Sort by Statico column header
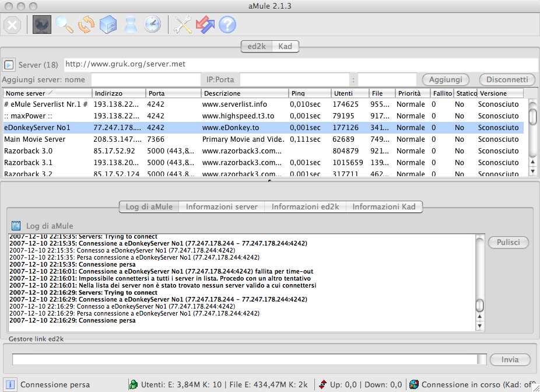Viewport: 540px width, 392px height. click(465, 93)
